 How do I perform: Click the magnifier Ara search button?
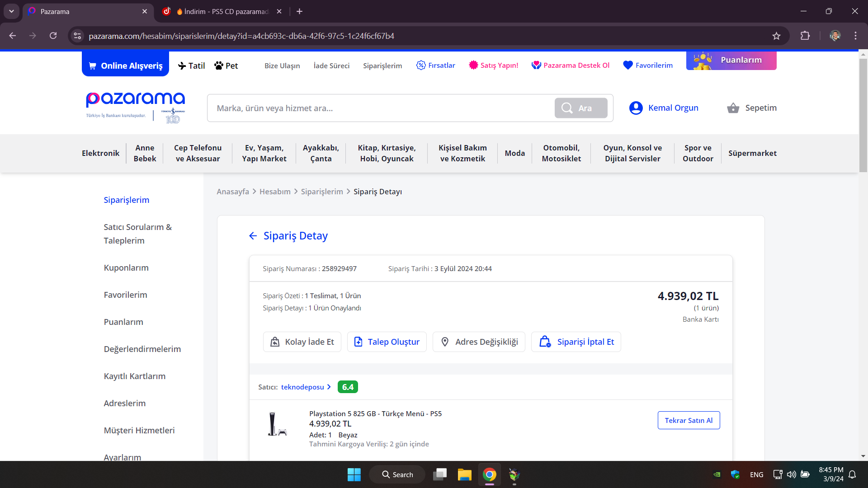click(580, 108)
